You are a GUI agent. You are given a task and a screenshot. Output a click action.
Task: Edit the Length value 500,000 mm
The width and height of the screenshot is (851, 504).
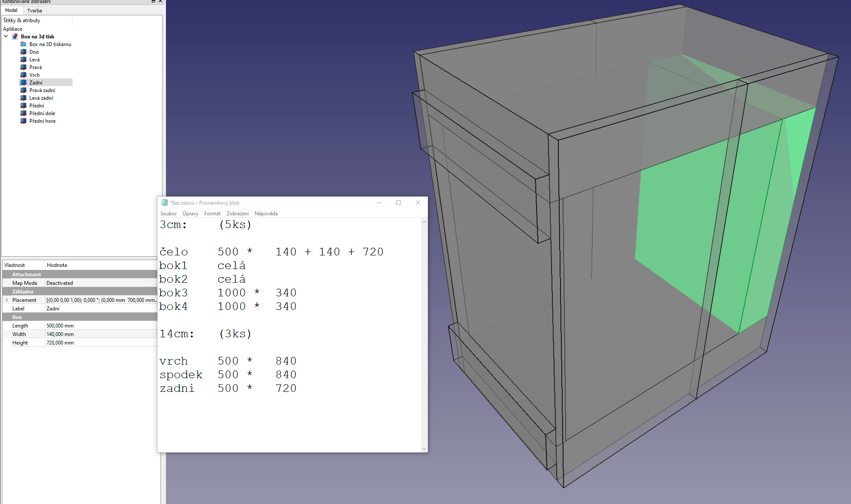(x=100, y=326)
